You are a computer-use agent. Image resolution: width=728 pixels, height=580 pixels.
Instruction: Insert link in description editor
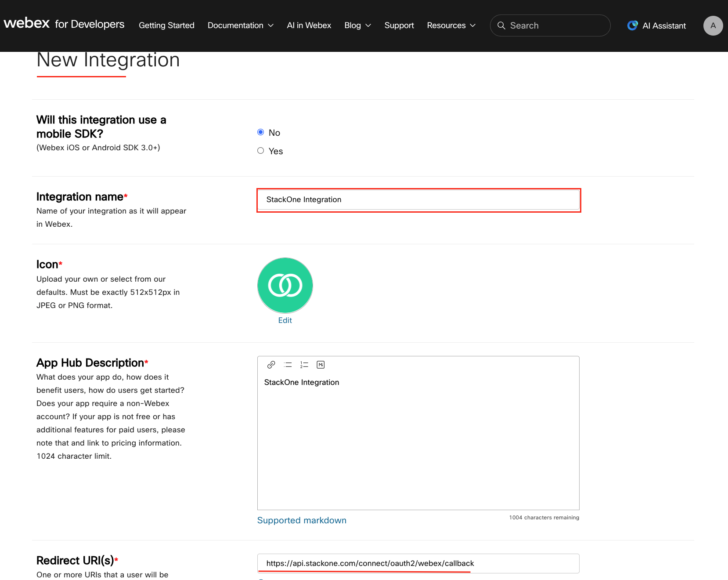coord(271,365)
